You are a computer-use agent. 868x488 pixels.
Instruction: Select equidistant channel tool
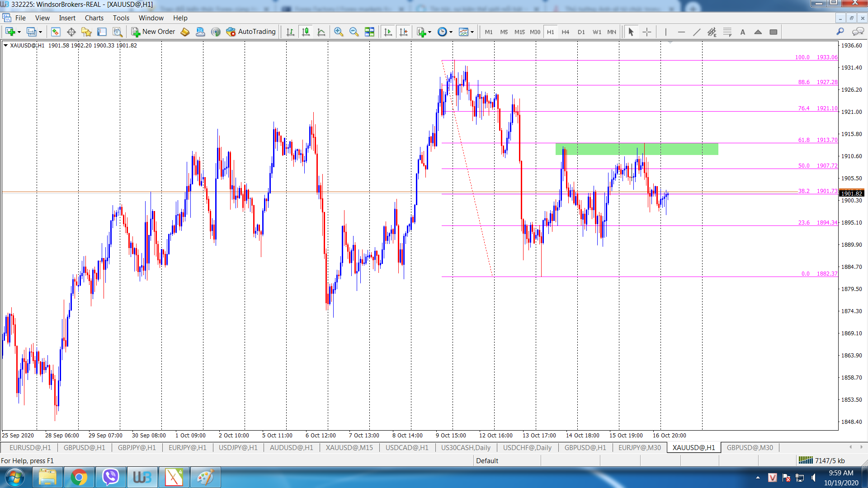(712, 32)
